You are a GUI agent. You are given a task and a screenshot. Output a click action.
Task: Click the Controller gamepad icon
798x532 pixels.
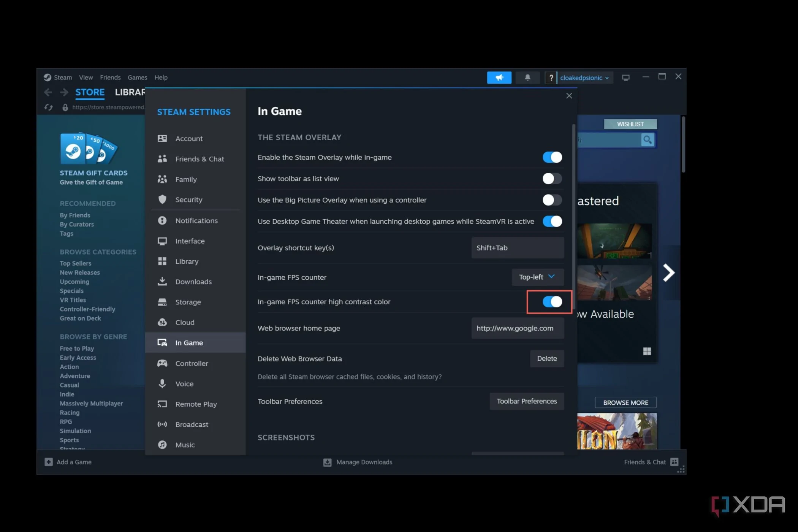[x=162, y=363]
